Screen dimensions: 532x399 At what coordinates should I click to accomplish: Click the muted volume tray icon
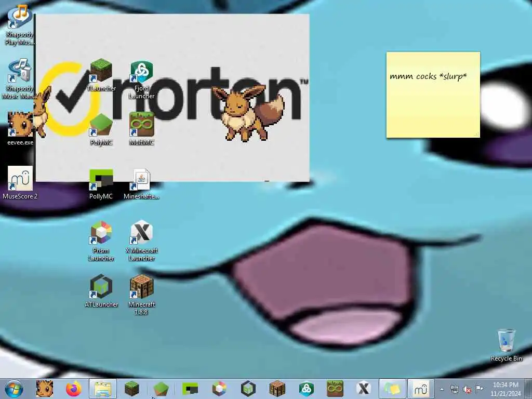tap(467, 390)
